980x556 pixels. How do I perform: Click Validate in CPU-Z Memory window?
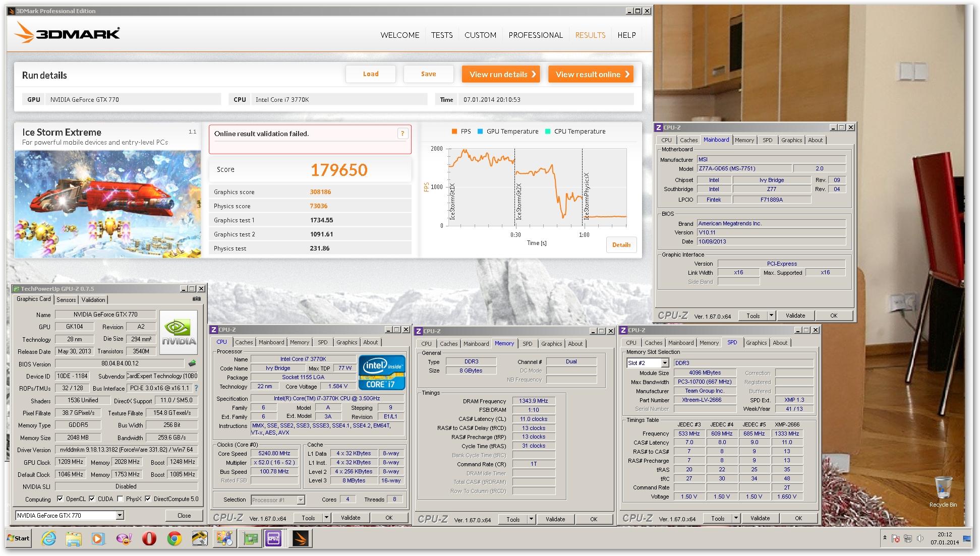tap(555, 519)
